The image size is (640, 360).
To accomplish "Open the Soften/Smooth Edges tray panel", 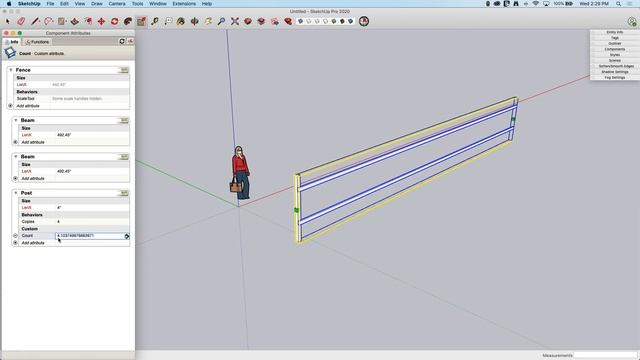I will 615,66.
